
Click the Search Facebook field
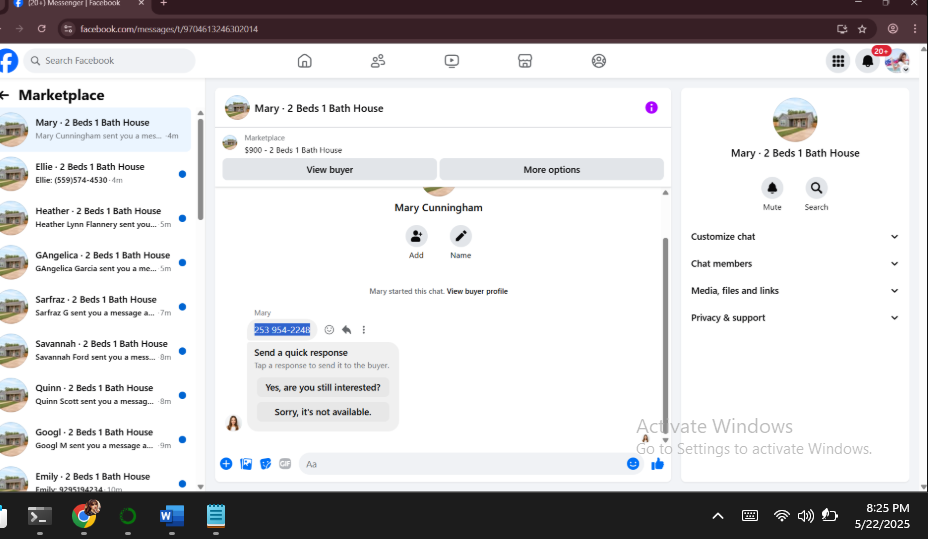[111, 61]
